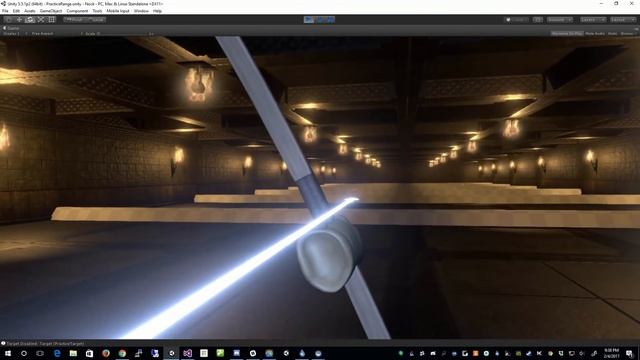640x360 pixels.
Task: Open the taskbar clock and date
Action: (x=611, y=353)
